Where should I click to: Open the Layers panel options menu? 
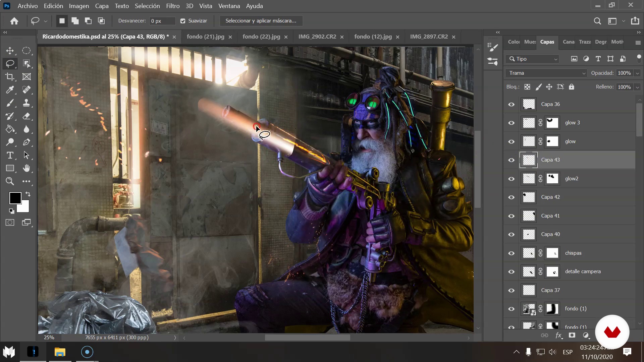coord(638,43)
